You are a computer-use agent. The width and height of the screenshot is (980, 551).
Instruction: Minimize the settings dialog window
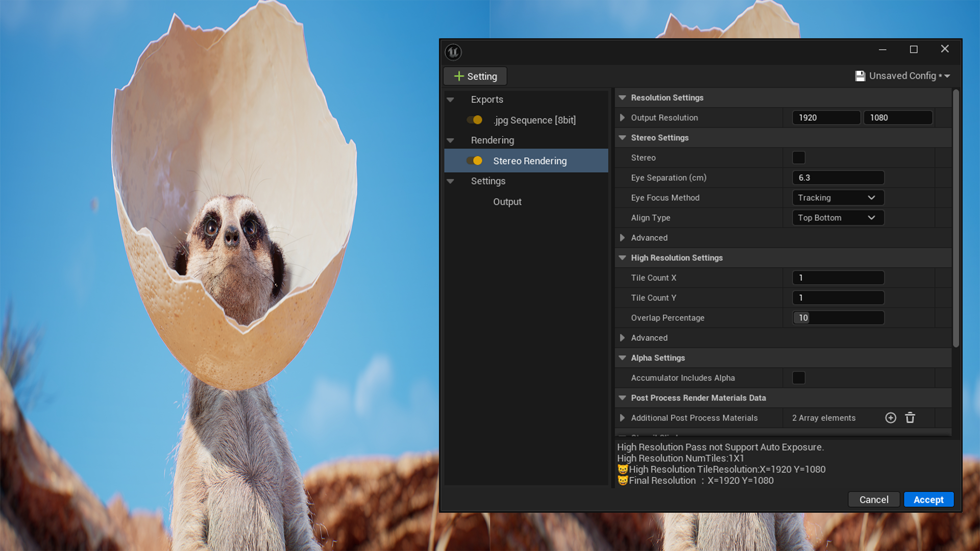[883, 49]
